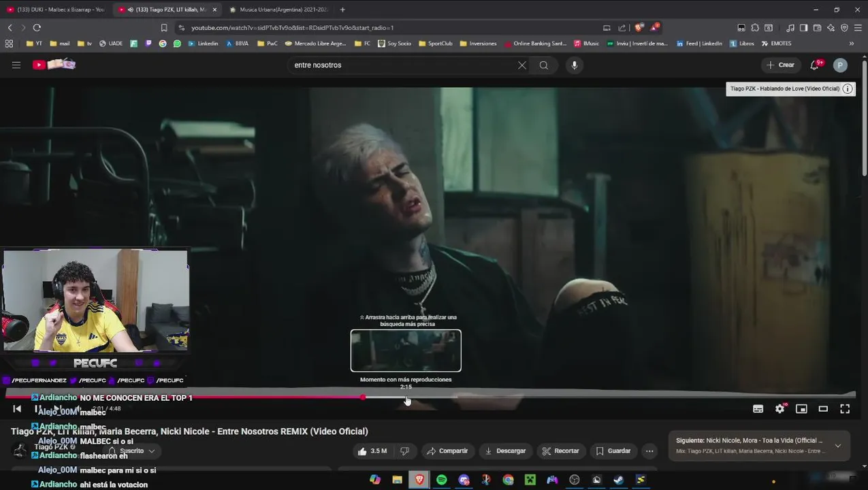Open the Suscrito notification dropdown
The height and width of the screenshot is (490, 868).
[131, 451]
